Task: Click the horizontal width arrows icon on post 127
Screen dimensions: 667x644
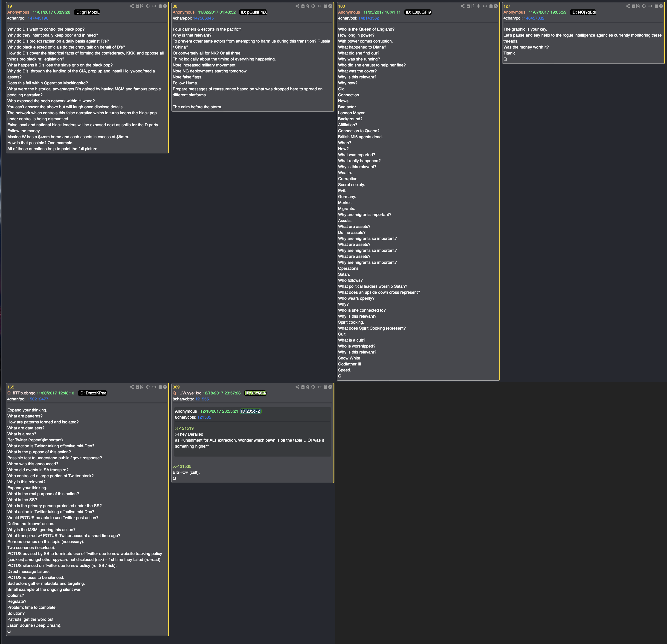Action: [650, 6]
